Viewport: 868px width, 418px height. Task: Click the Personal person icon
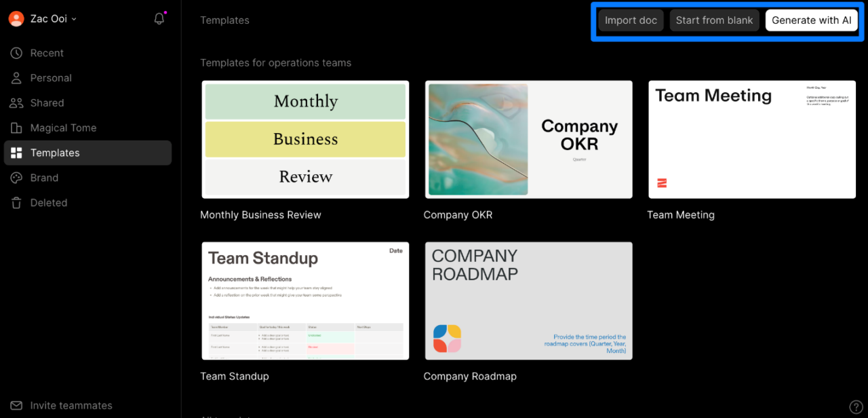(x=16, y=78)
